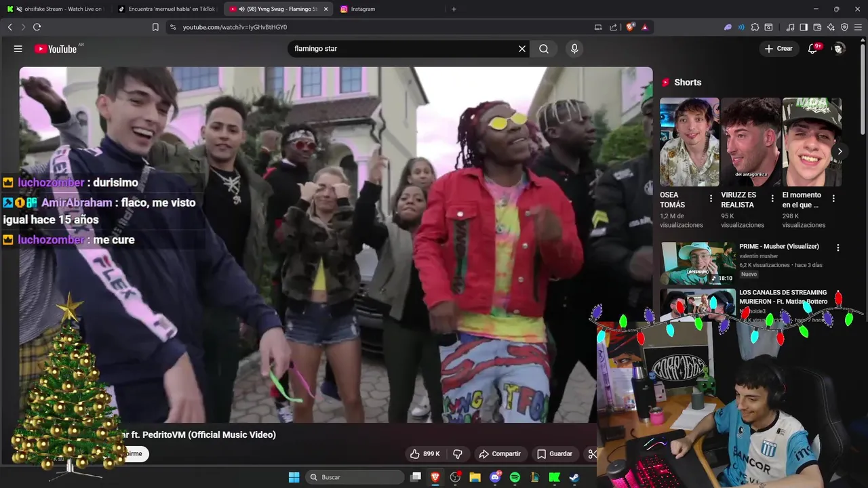This screenshot has width=868, height=488.
Task: Open a new browser tab with plus
Action: click(454, 9)
